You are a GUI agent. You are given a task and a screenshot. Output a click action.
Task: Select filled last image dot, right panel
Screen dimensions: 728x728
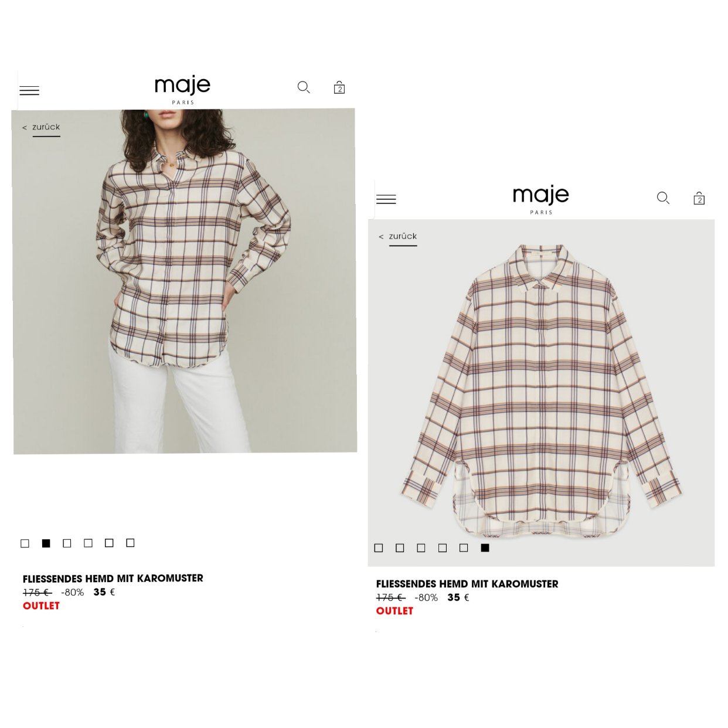click(485, 547)
